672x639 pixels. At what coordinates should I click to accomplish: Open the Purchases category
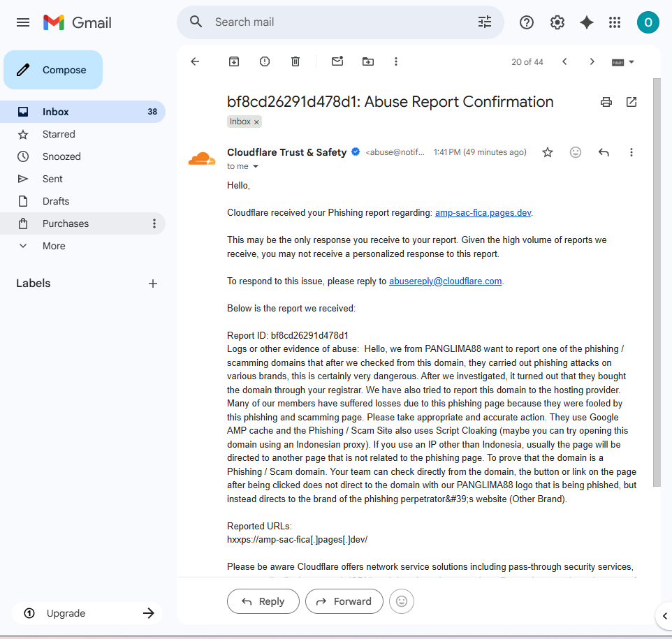(82, 223)
